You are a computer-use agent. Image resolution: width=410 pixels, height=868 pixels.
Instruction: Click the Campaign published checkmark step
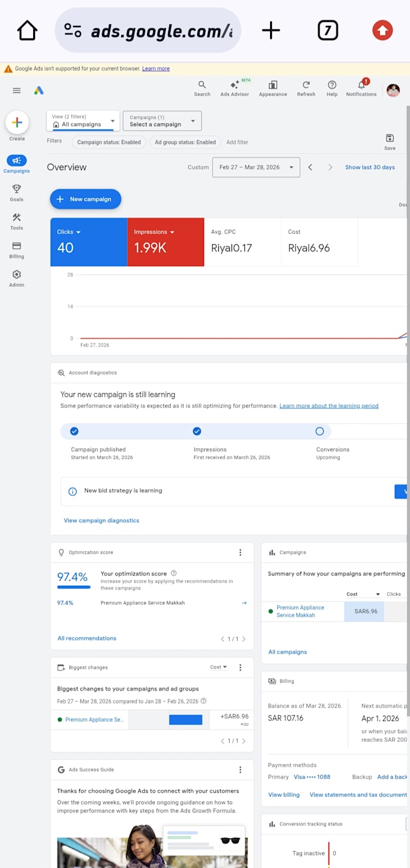coord(74,431)
